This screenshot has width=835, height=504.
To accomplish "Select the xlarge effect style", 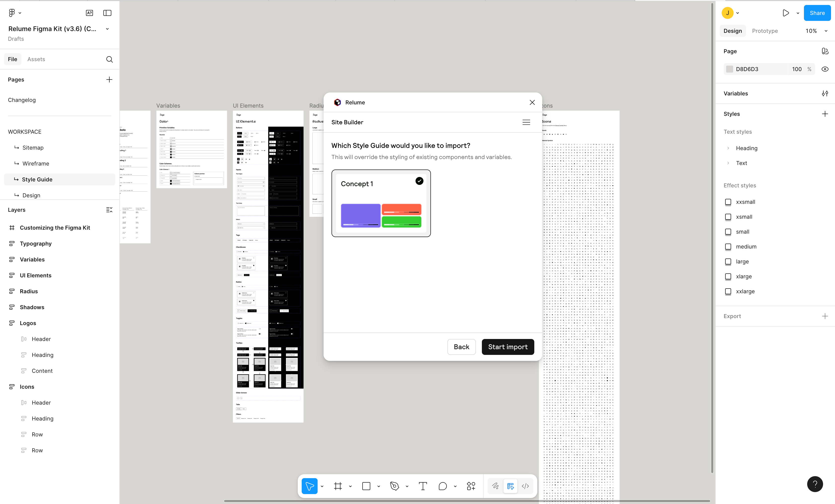I will click(744, 277).
